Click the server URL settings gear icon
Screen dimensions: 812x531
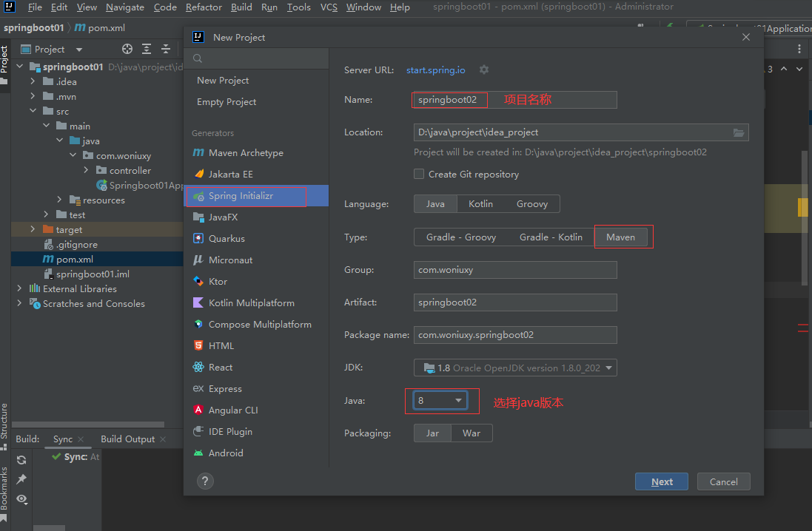483,70
